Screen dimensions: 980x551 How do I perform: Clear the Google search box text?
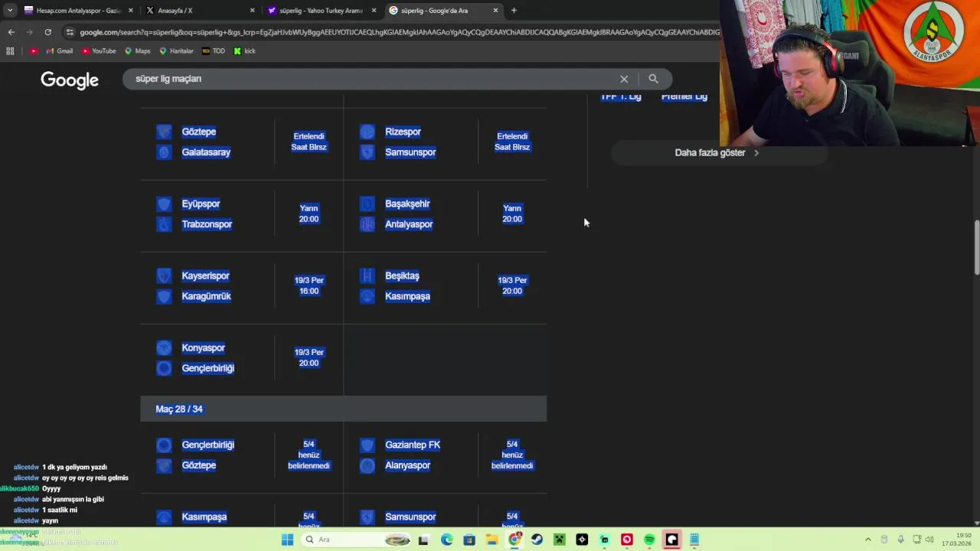point(624,79)
